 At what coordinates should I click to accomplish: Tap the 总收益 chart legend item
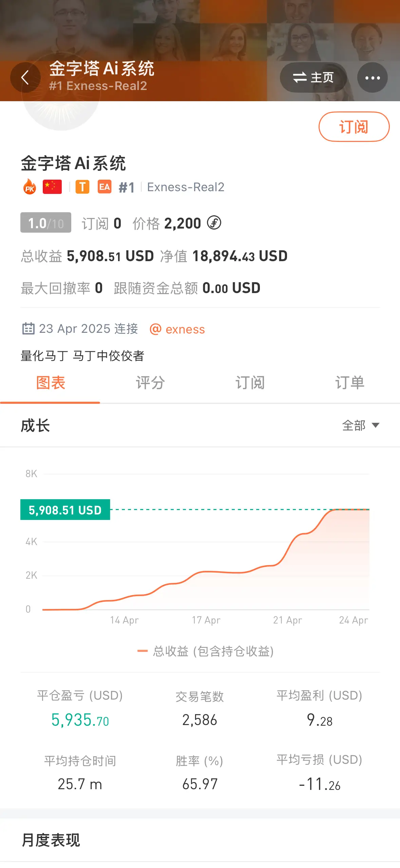pyautogui.click(x=205, y=651)
